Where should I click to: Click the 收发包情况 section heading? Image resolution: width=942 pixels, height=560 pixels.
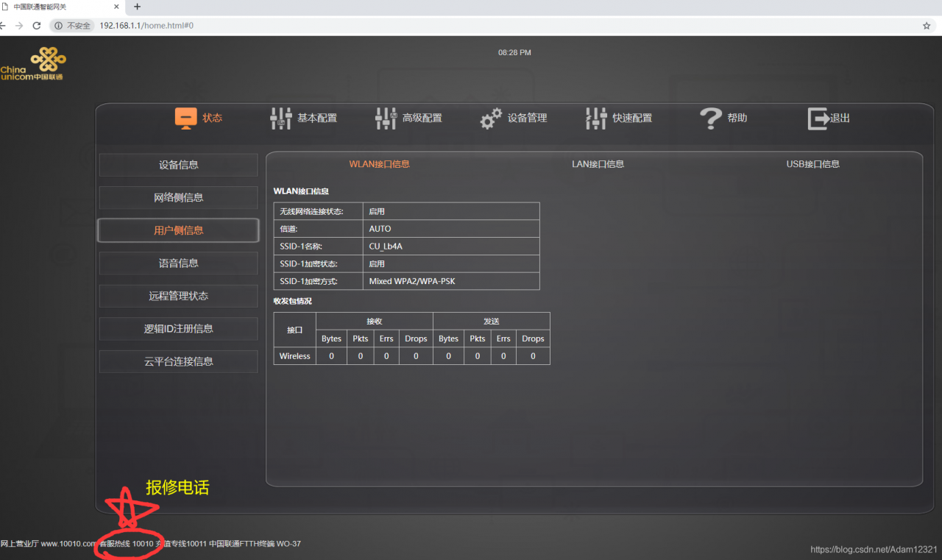pyautogui.click(x=292, y=301)
